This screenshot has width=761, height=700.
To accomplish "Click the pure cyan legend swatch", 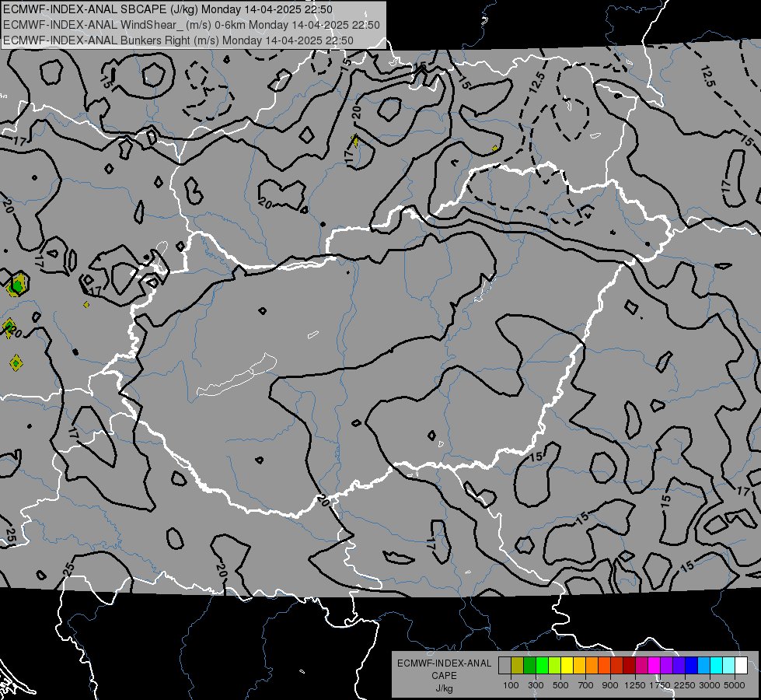I will (x=717, y=665).
